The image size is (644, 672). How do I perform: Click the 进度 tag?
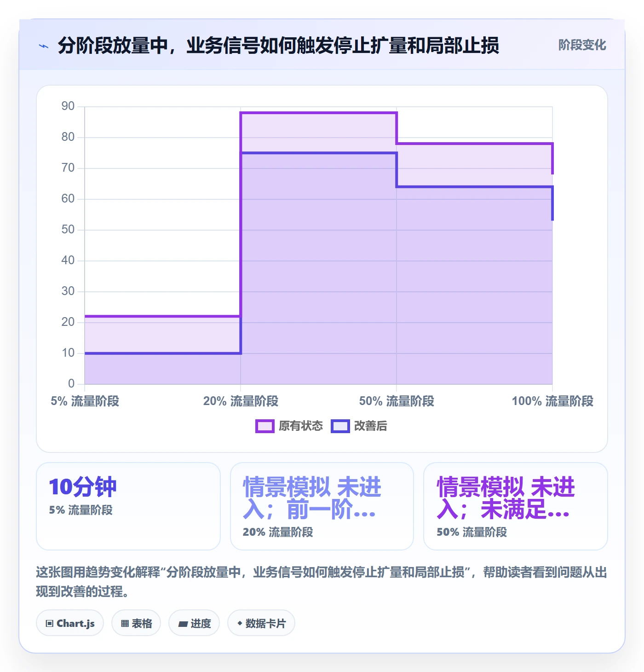coord(194,623)
